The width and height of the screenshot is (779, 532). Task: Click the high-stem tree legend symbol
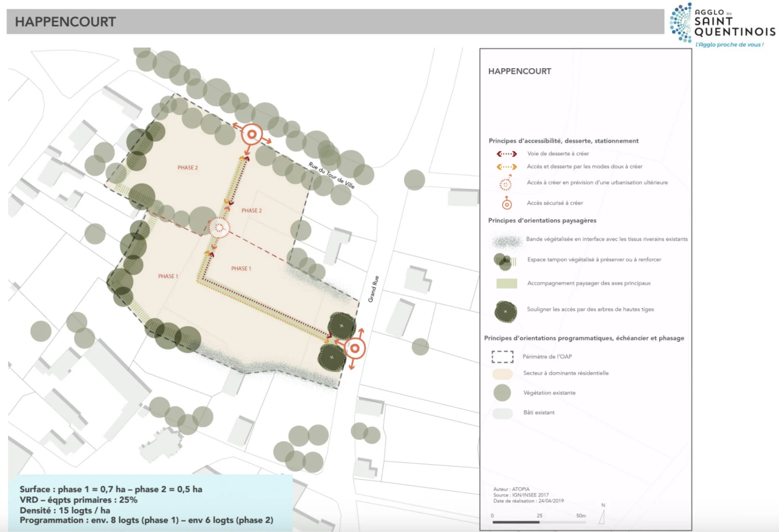506,311
